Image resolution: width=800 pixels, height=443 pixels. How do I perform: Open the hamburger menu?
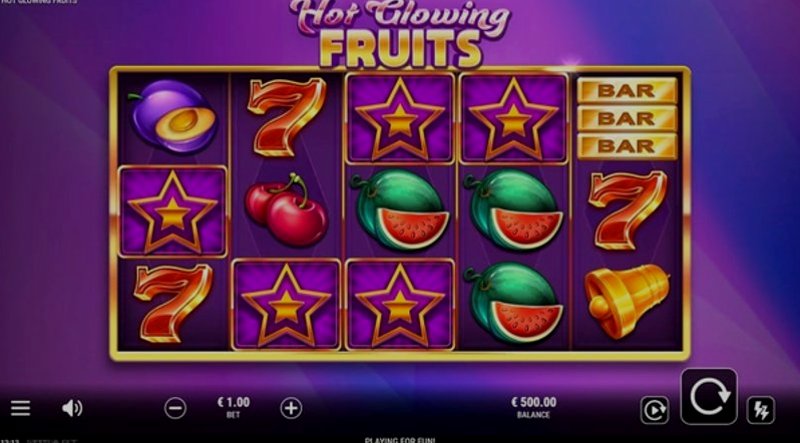click(x=20, y=408)
